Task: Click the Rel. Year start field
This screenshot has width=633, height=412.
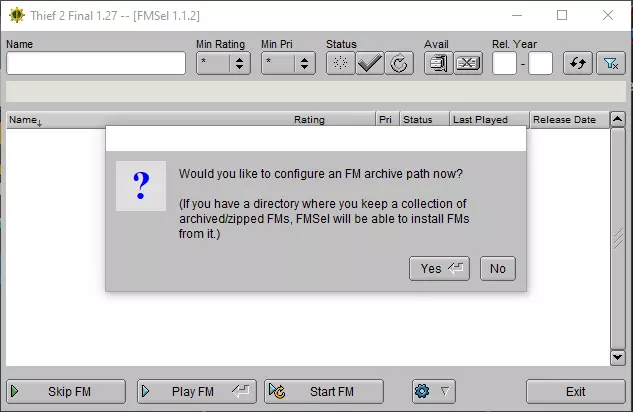Action: pos(504,63)
